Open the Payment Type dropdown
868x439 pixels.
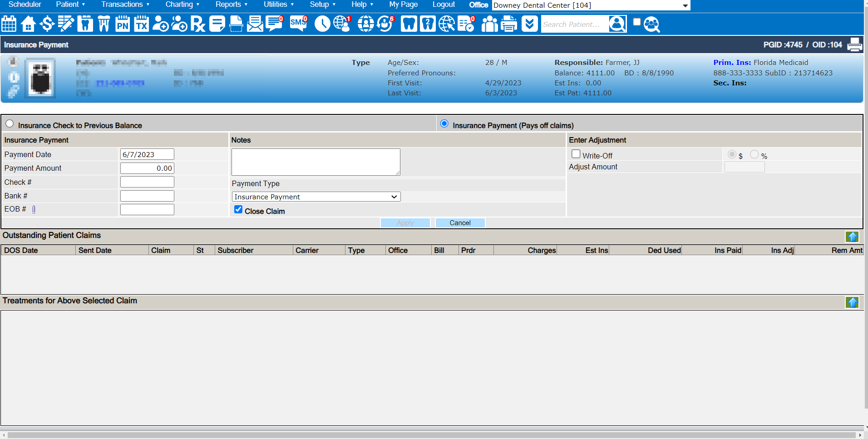coord(316,197)
